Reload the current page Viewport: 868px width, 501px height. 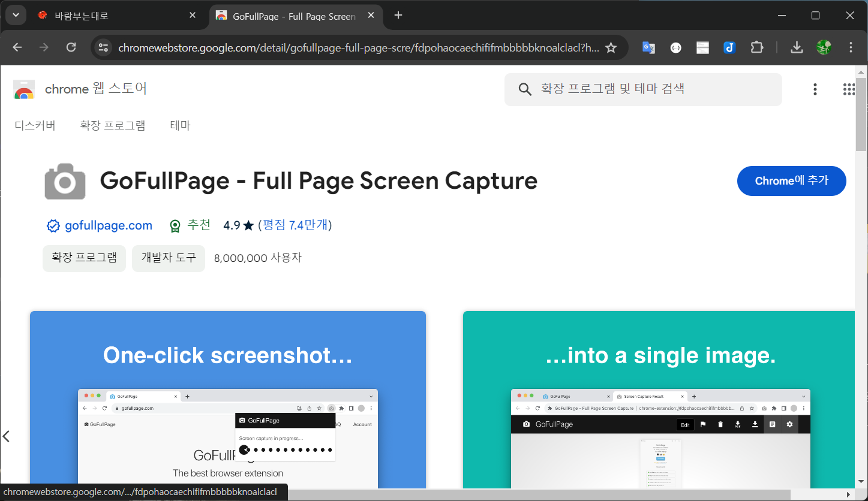71,47
